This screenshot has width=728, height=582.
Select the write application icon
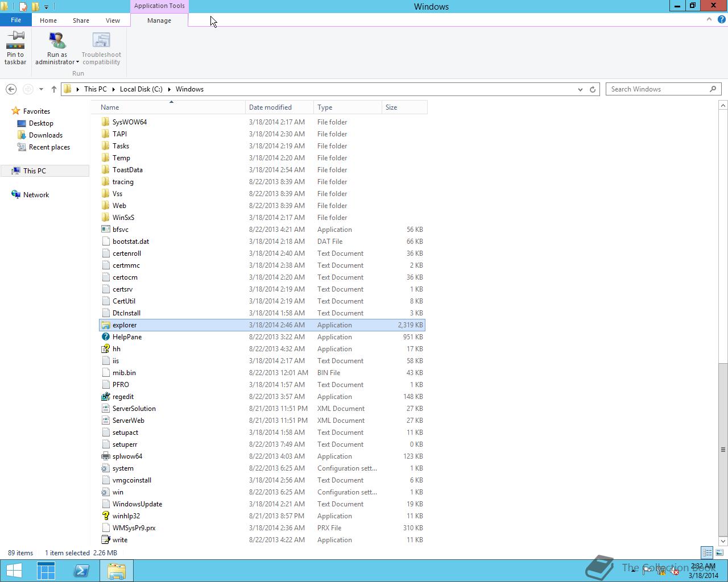pos(105,540)
